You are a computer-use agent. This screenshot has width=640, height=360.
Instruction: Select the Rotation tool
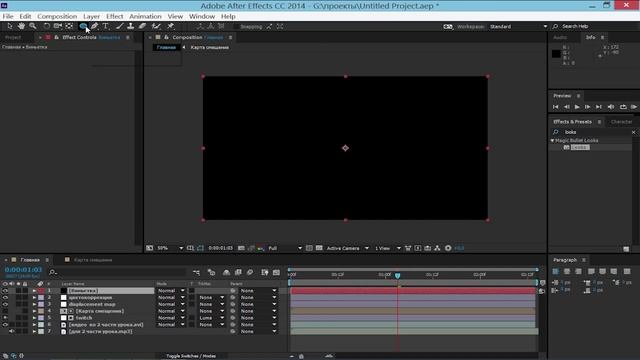tap(47, 26)
